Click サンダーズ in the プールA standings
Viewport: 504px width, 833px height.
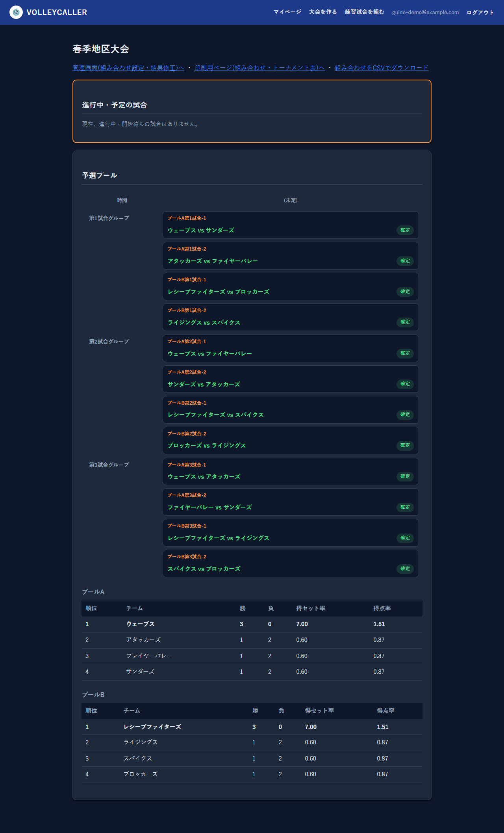point(141,672)
